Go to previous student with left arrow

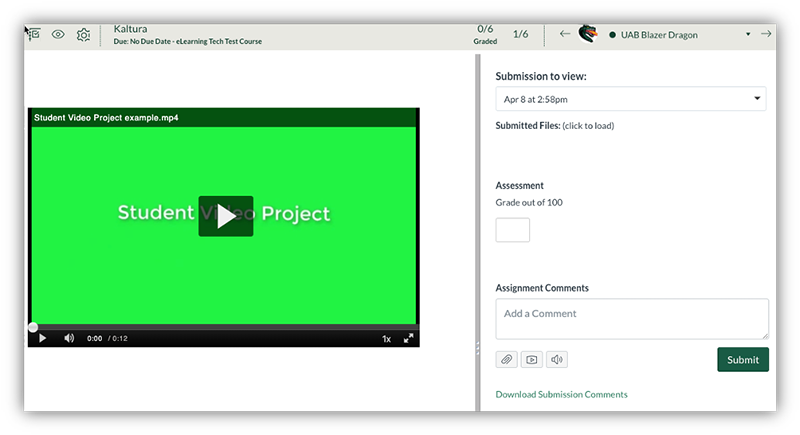[x=565, y=34]
